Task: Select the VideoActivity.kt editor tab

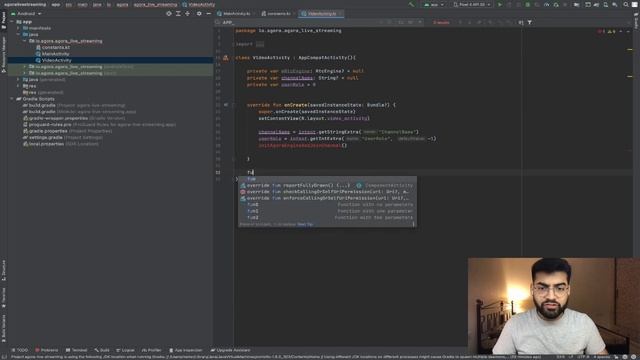Action: click(320, 13)
